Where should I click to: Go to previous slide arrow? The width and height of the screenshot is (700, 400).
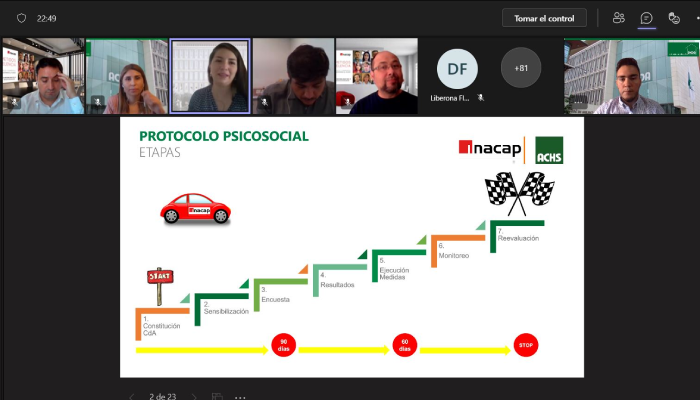[131, 396]
